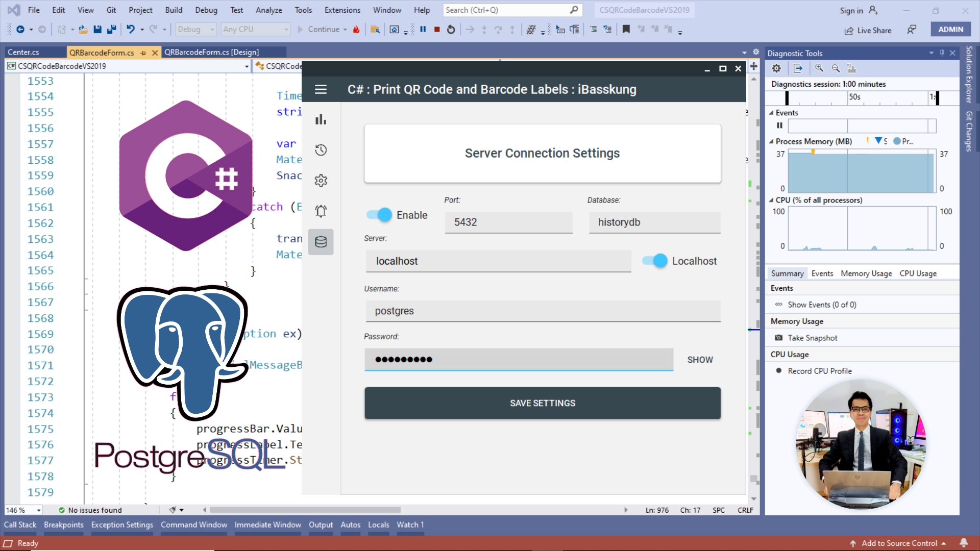The height and width of the screenshot is (551, 980).
Task: Open the Any CPU platform dropdown
Action: (256, 30)
